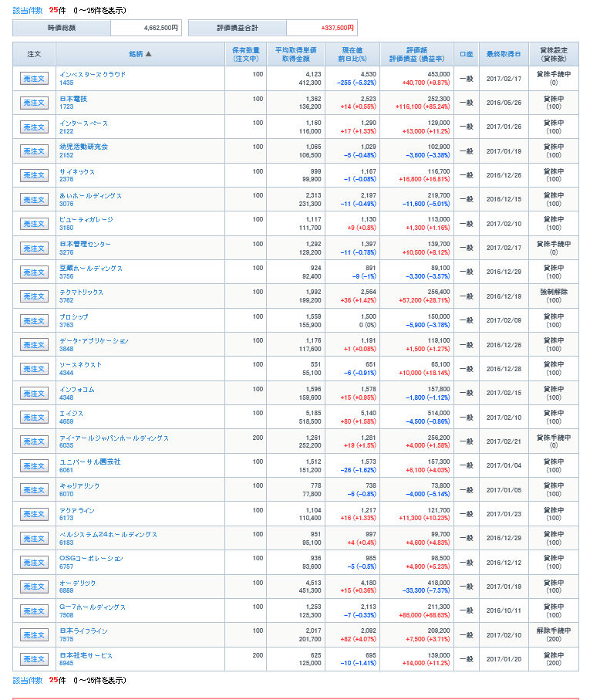Click 売注文 for データ・アプリケーション 3848
The width and height of the screenshot is (600, 700).
(x=35, y=345)
